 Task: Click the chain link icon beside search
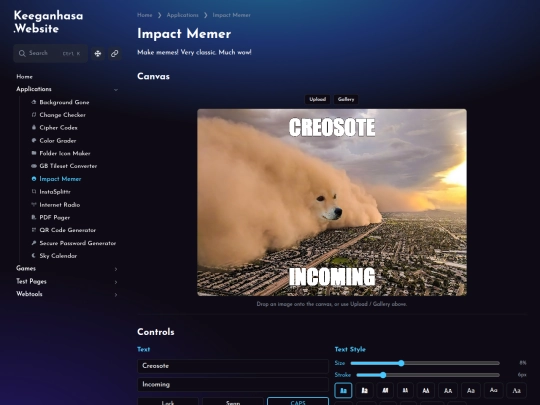click(115, 53)
